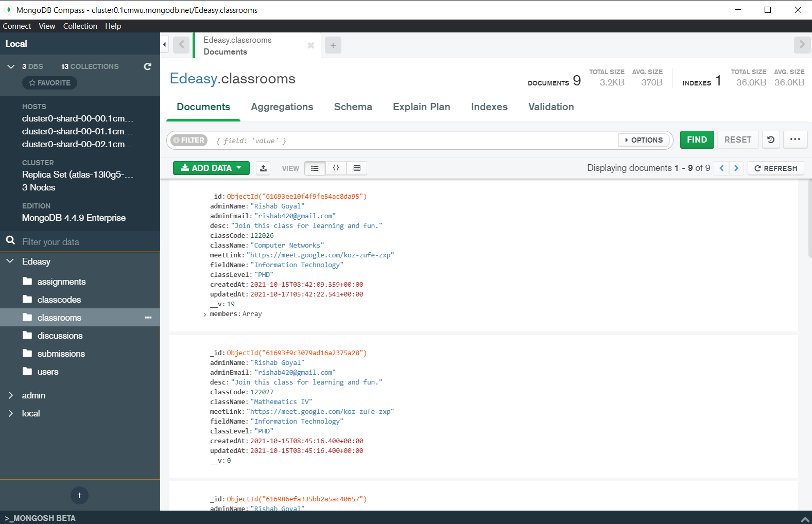Go to next page of documents
This screenshot has width=812, height=524.
pyautogui.click(x=736, y=168)
